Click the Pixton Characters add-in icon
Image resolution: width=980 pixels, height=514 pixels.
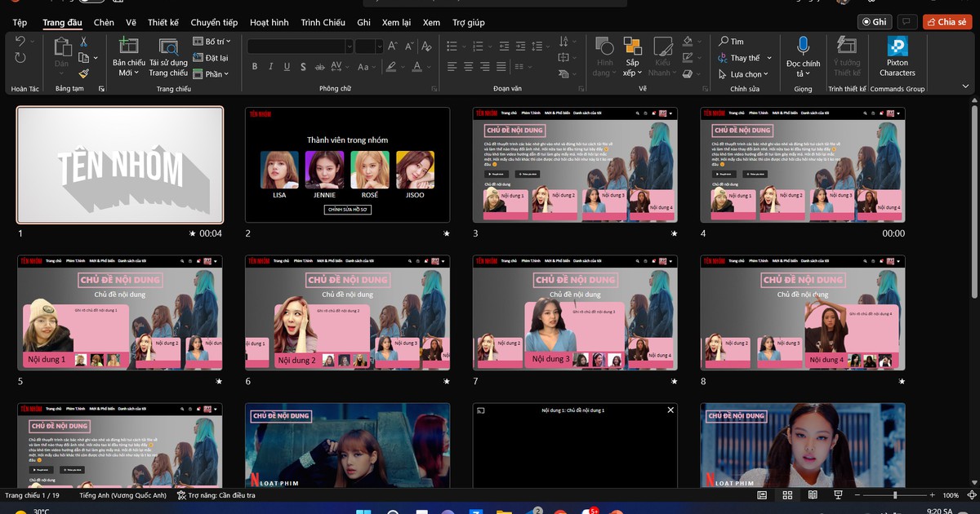click(x=898, y=47)
